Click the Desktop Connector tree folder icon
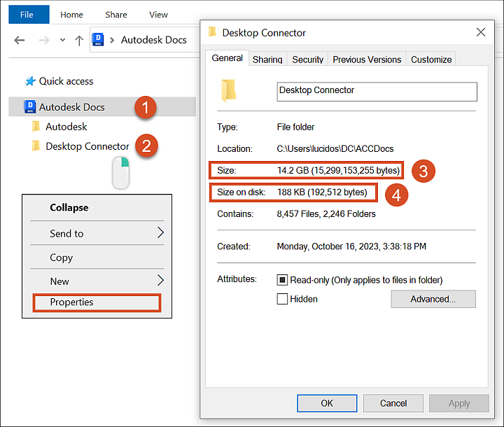The image size is (504, 427). 36,146
